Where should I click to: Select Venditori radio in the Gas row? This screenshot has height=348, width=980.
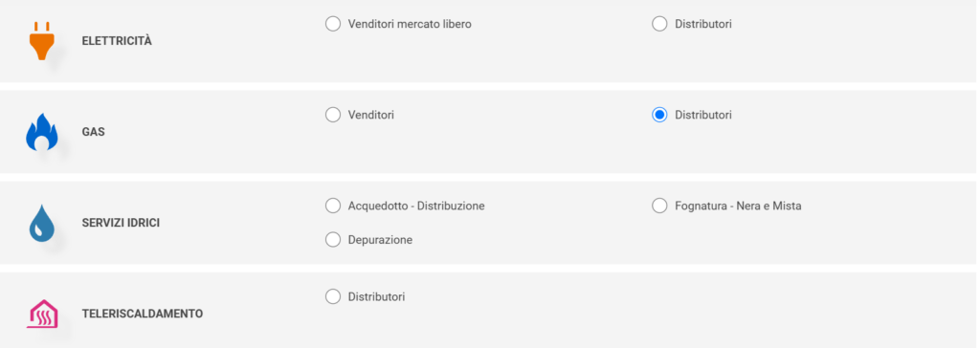point(333,115)
